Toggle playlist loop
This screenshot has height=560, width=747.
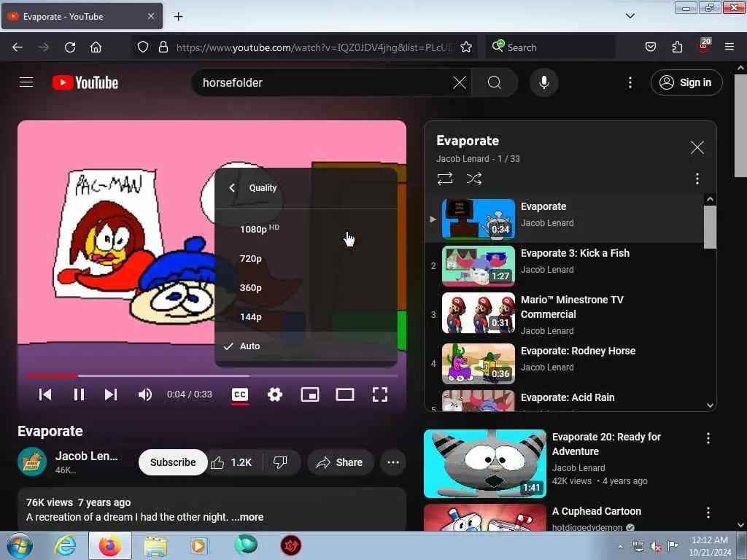(x=445, y=179)
